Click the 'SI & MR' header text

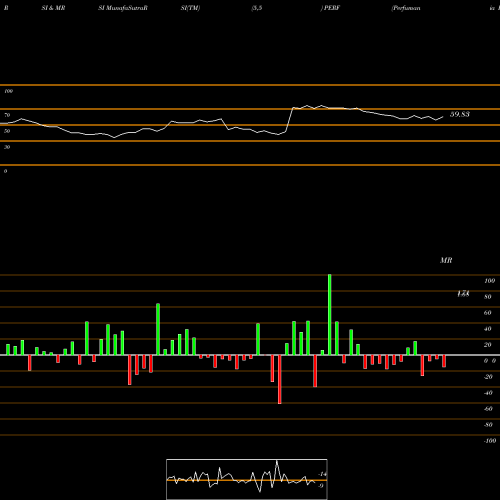[53, 8]
